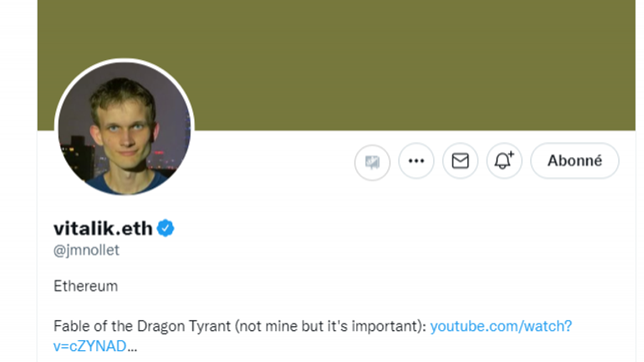644x362 pixels.
Task: Open the youtube.com/watch link in bio
Action: (x=501, y=326)
